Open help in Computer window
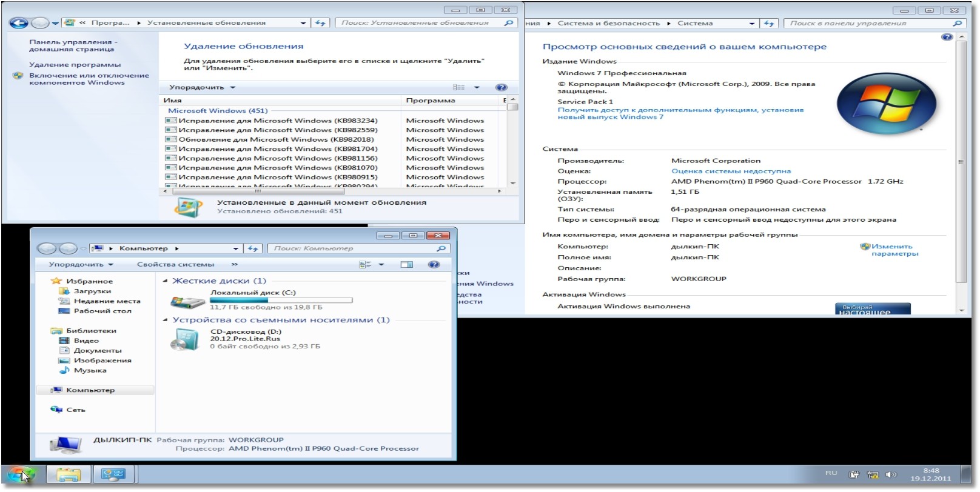This screenshot has width=980, height=492. point(434,264)
